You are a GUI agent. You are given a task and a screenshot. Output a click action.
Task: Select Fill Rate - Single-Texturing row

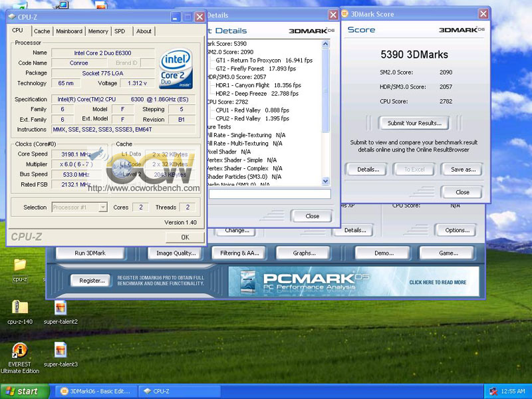(246, 135)
